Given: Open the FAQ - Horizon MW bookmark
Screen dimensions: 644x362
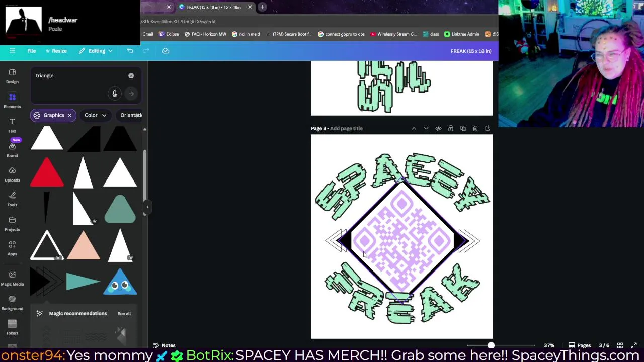Looking at the screenshot, I should point(205,34).
